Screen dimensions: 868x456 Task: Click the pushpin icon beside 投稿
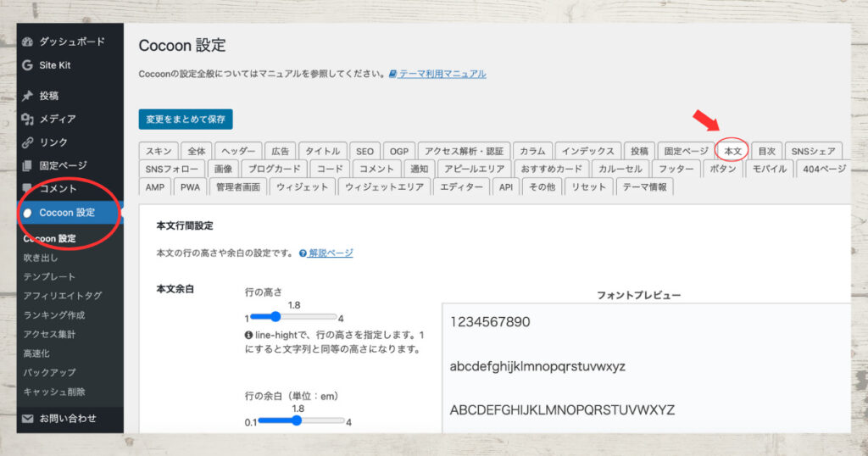click(27, 96)
